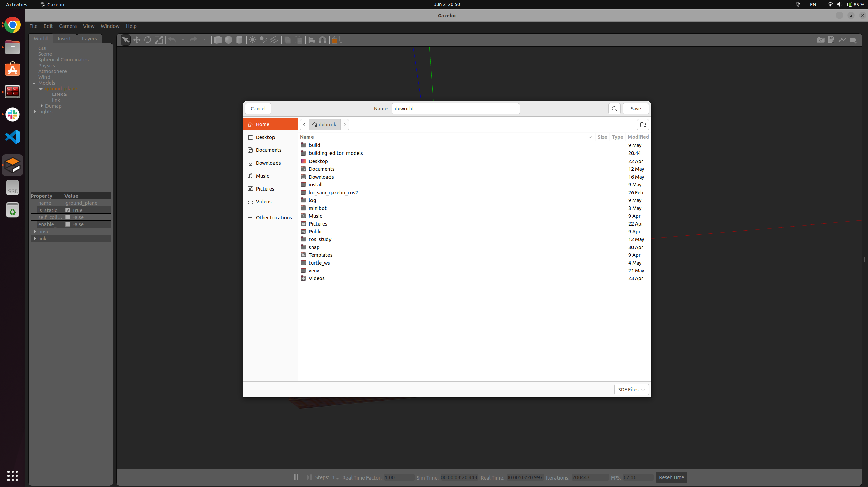This screenshot has height=487, width=868.
Task: Insert a sphere shape from the toolbar
Action: pos(228,40)
